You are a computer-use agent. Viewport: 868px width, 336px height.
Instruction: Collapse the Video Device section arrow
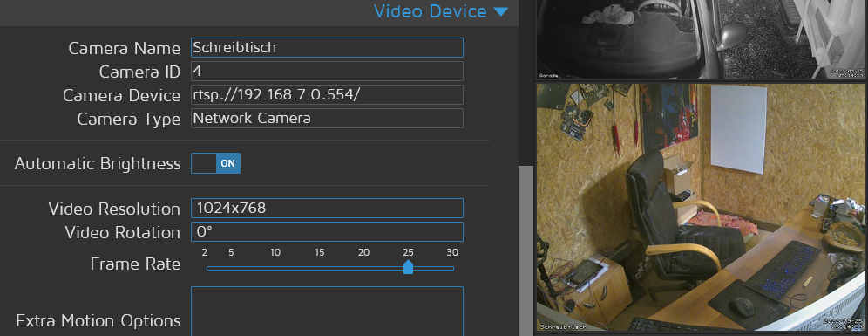[x=500, y=11]
